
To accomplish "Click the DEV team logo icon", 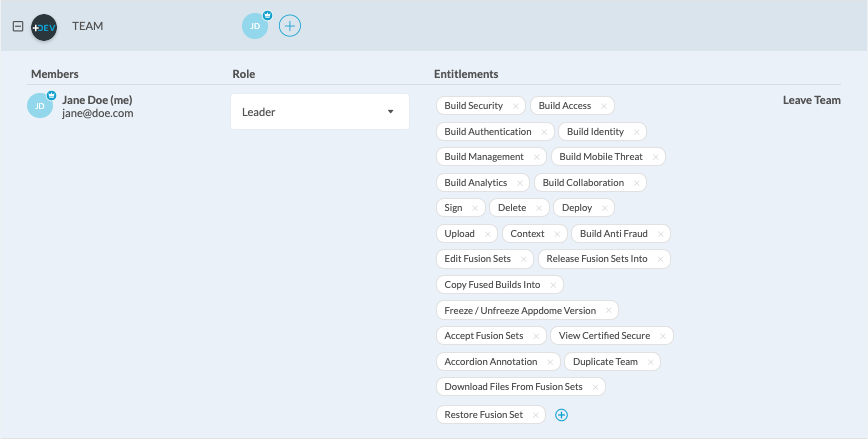I will pyautogui.click(x=44, y=26).
